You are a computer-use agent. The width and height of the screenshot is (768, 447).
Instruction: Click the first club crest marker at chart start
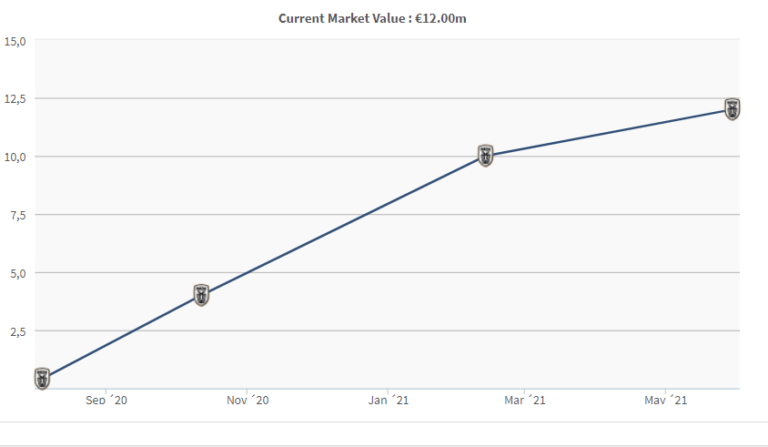[x=42, y=378]
